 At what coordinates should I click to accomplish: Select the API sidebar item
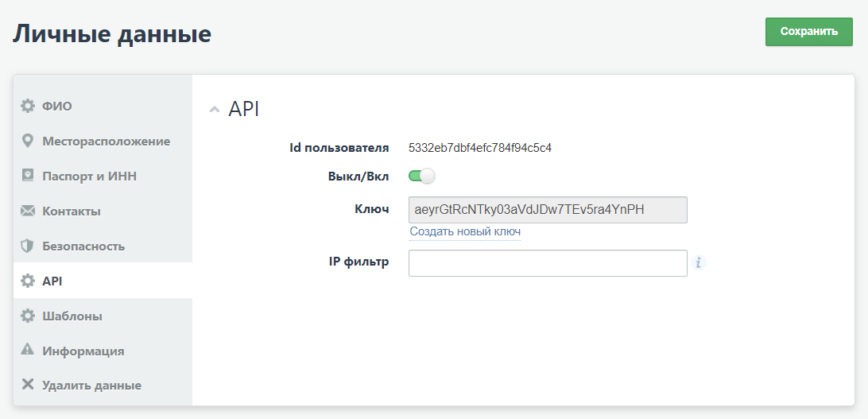point(52,281)
